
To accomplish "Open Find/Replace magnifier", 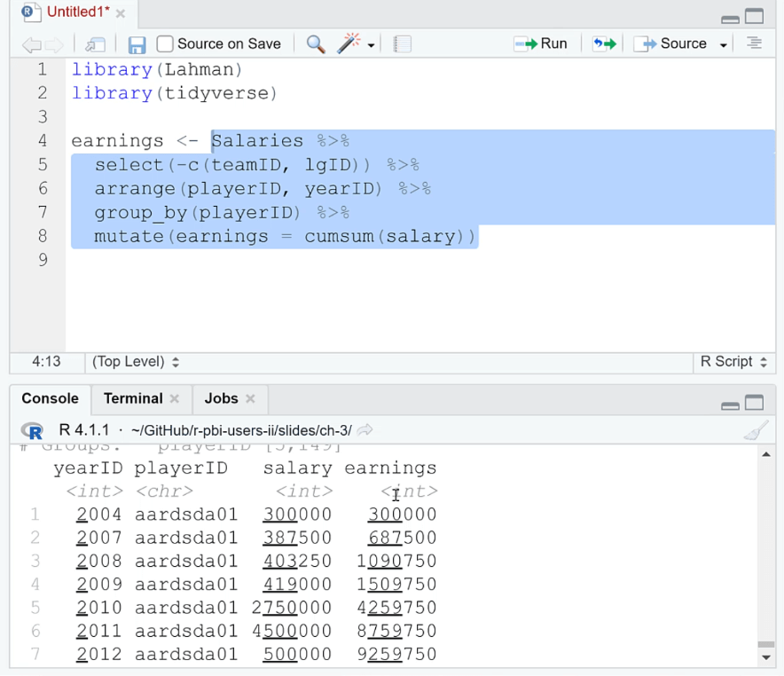I will [316, 44].
